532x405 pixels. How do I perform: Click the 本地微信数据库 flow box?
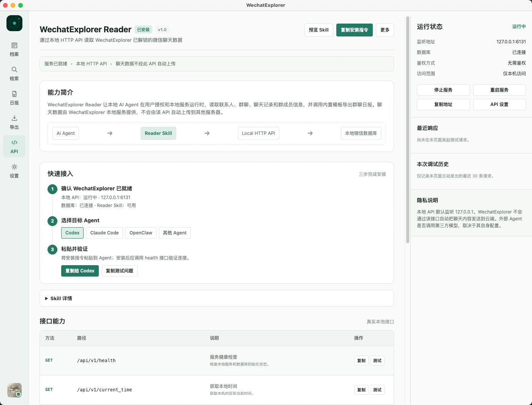tap(361, 133)
